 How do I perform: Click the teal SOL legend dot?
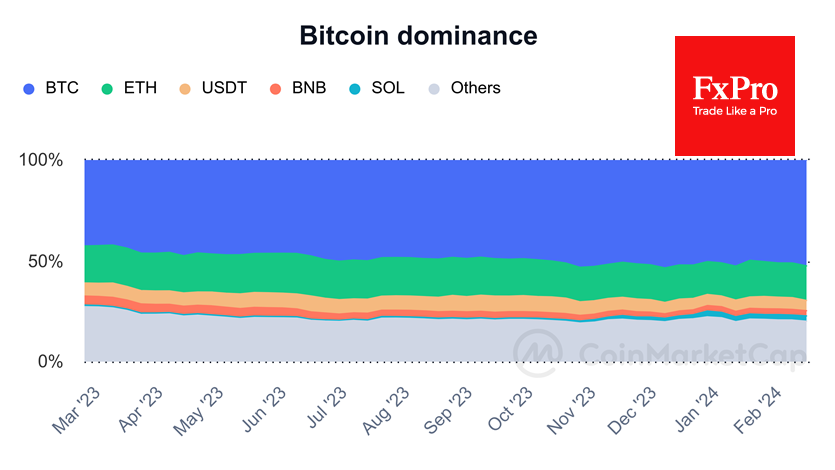pyautogui.click(x=355, y=89)
